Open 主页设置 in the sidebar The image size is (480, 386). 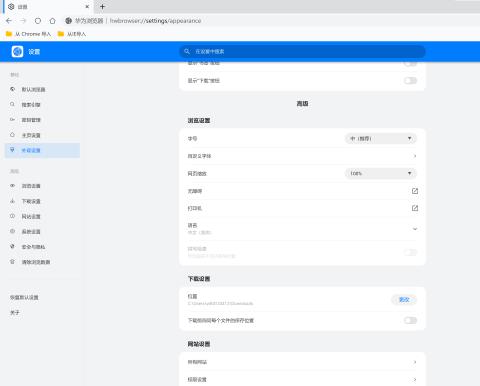[31, 135]
